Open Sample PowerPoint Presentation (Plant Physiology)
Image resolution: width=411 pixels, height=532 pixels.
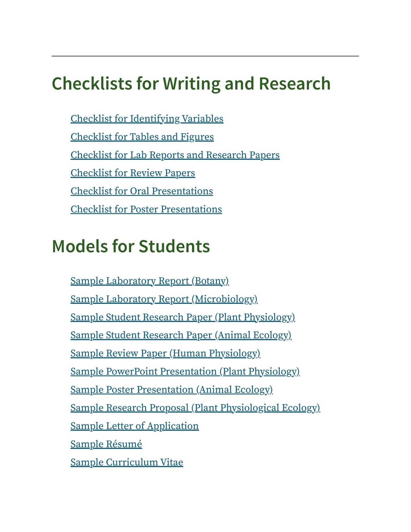pos(185,371)
